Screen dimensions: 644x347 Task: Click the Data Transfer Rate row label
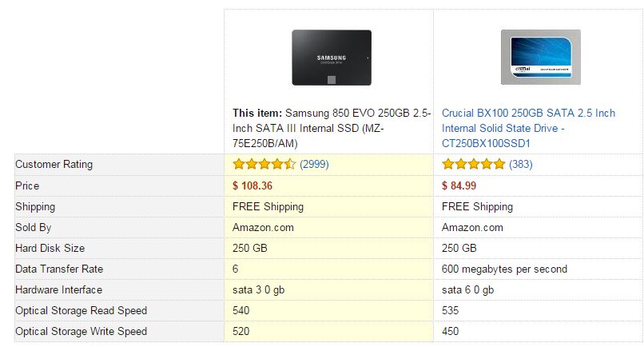pyautogui.click(x=59, y=269)
